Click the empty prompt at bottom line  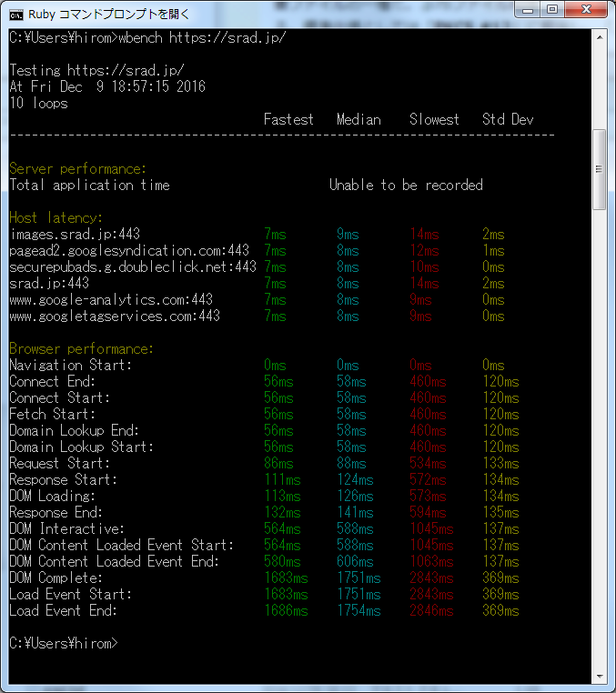point(64,643)
